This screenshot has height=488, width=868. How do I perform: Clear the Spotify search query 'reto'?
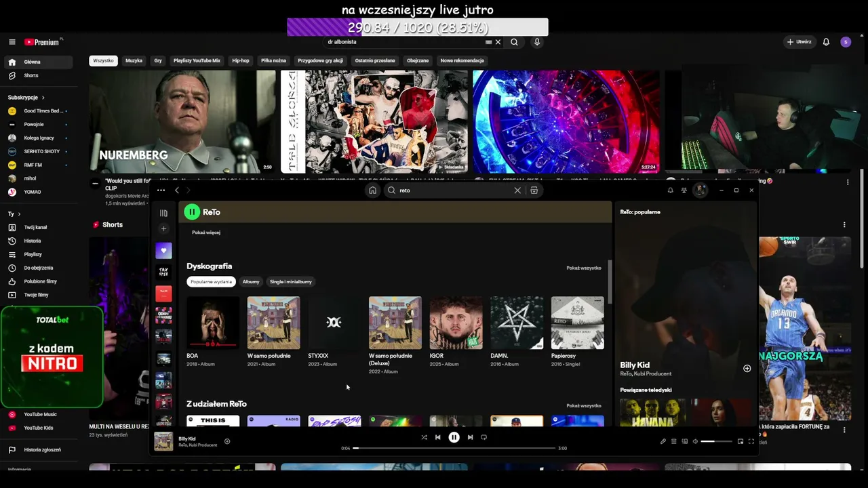[517, 190]
